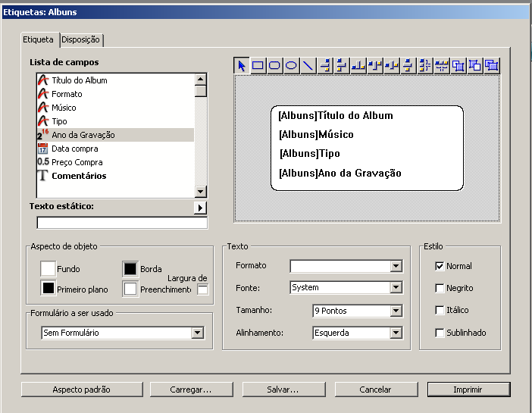
Task: Select the rectangle drawing tool
Action: click(258, 66)
